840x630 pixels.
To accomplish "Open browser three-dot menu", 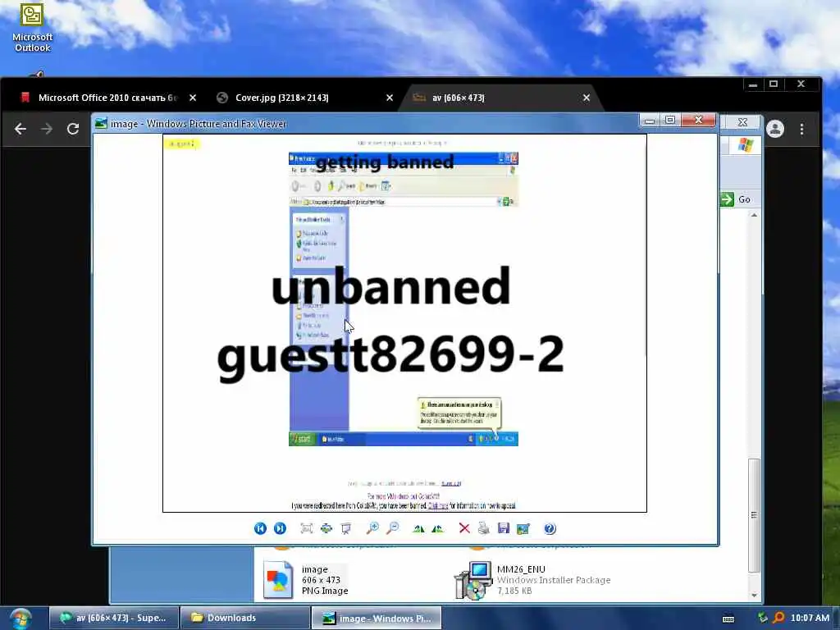I will [x=802, y=129].
